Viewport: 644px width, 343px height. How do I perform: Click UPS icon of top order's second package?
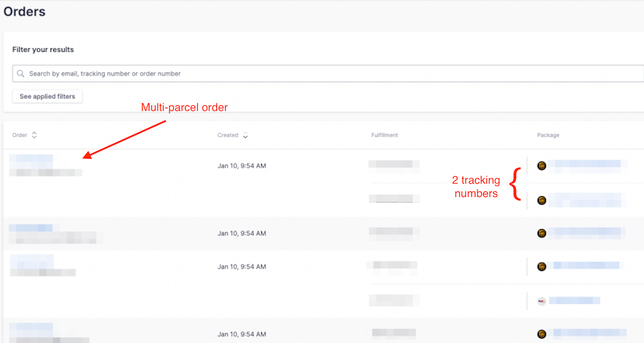coord(541,200)
